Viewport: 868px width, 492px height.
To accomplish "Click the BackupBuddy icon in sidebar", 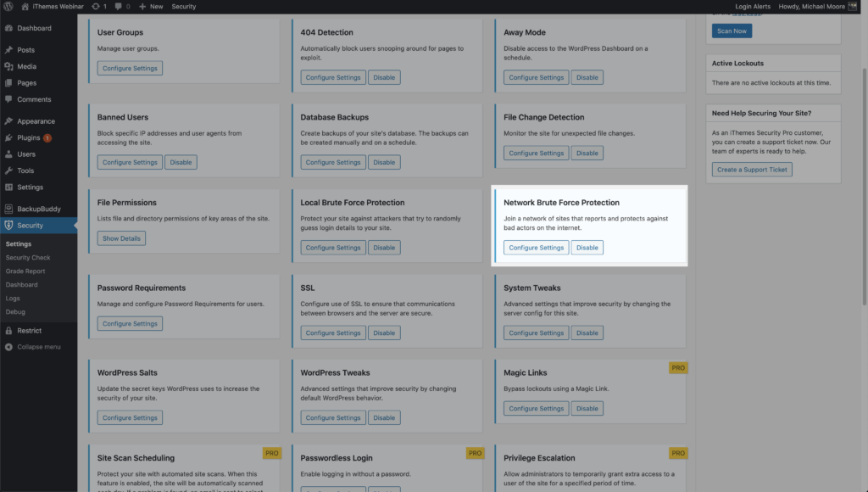I will [8, 209].
